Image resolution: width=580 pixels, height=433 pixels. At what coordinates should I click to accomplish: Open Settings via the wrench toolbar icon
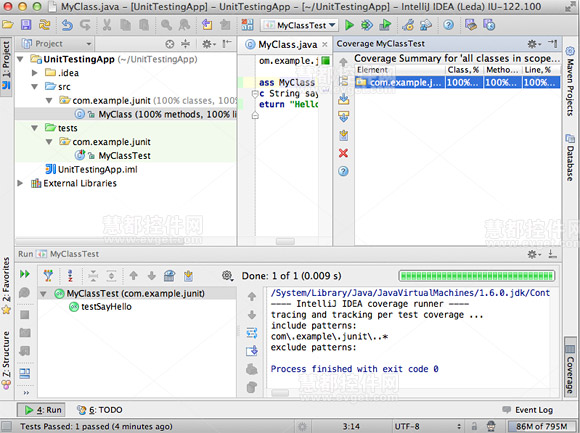tap(408, 25)
